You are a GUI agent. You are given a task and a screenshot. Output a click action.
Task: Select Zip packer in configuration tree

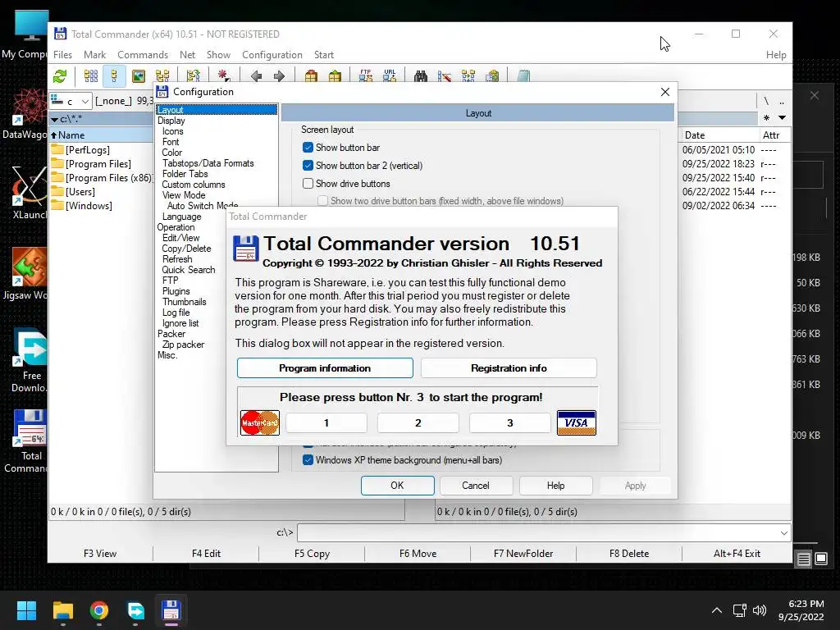coord(183,345)
